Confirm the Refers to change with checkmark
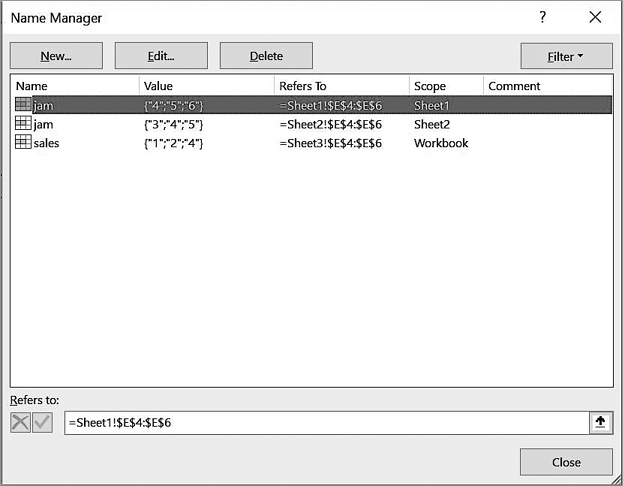This screenshot has height=486, width=623. click(x=42, y=423)
